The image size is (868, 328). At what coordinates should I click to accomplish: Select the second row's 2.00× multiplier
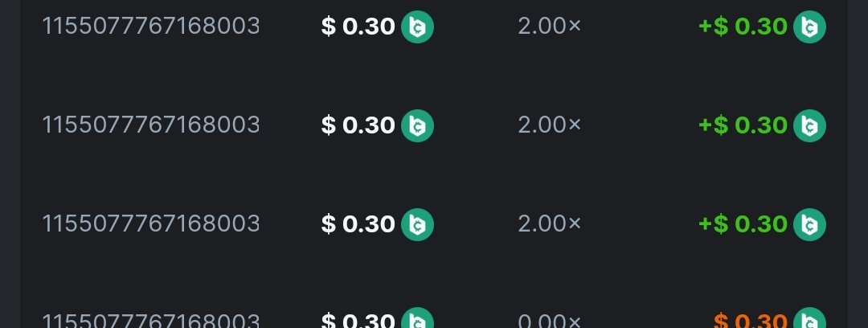[549, 125]
